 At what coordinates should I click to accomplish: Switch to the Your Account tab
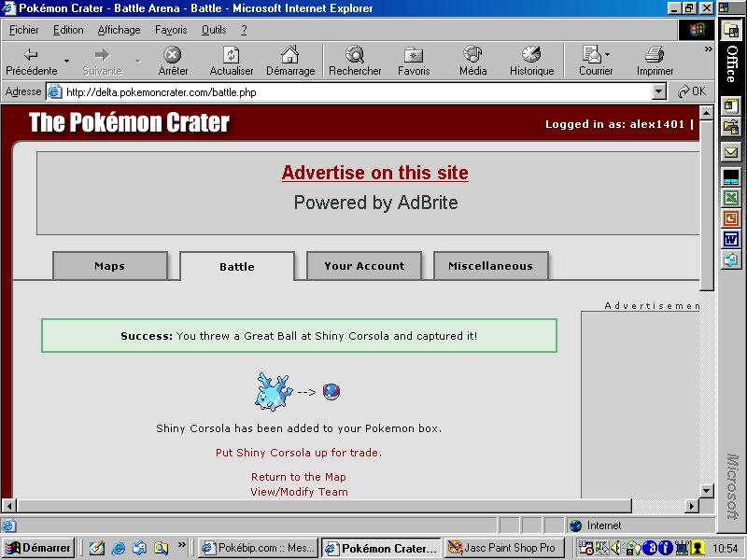tap(364, 266)
